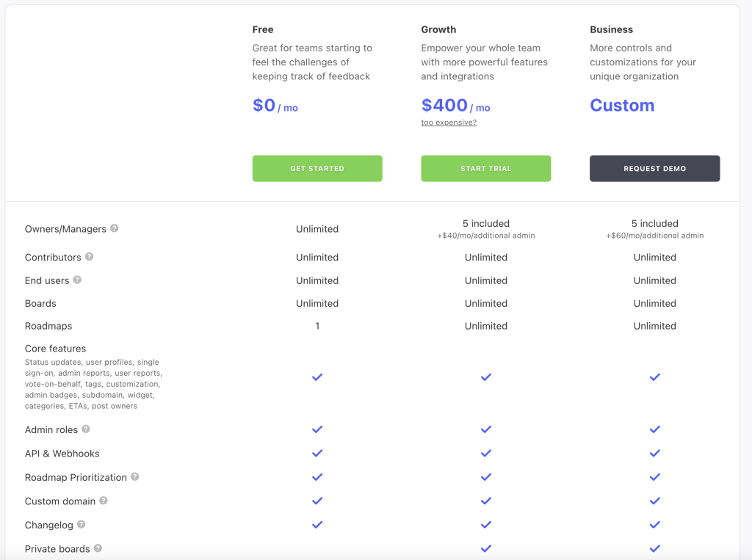Click Growth plan "5 included" text
The height and width of the screenshot is (560, 752).
click(486, 223)
